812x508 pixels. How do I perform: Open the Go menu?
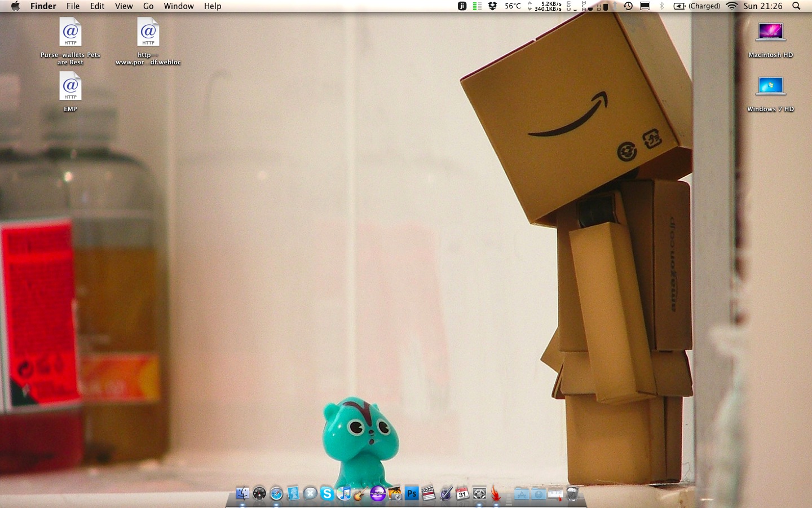(x=148, y=6)
